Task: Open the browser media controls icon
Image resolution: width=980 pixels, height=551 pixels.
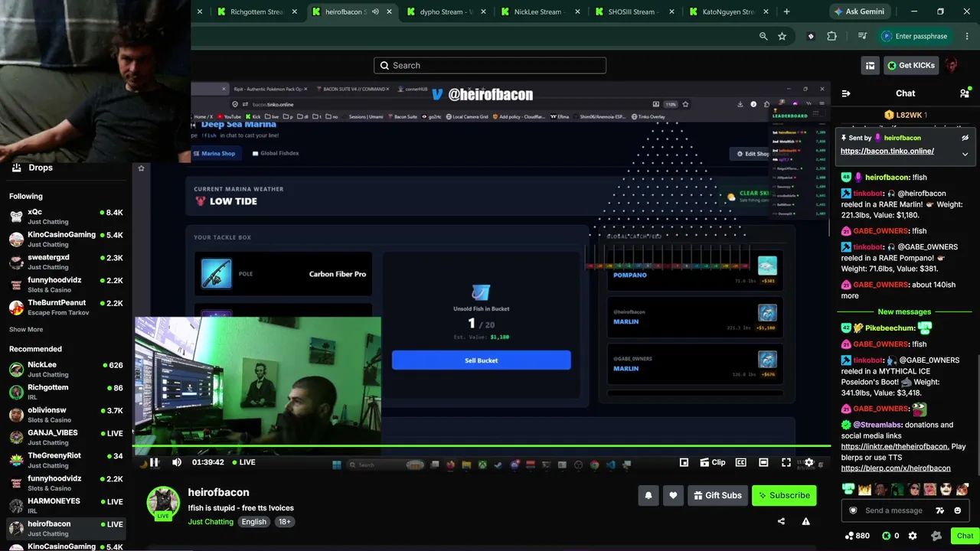Action: pyautogui.click(x=863, y=36)
